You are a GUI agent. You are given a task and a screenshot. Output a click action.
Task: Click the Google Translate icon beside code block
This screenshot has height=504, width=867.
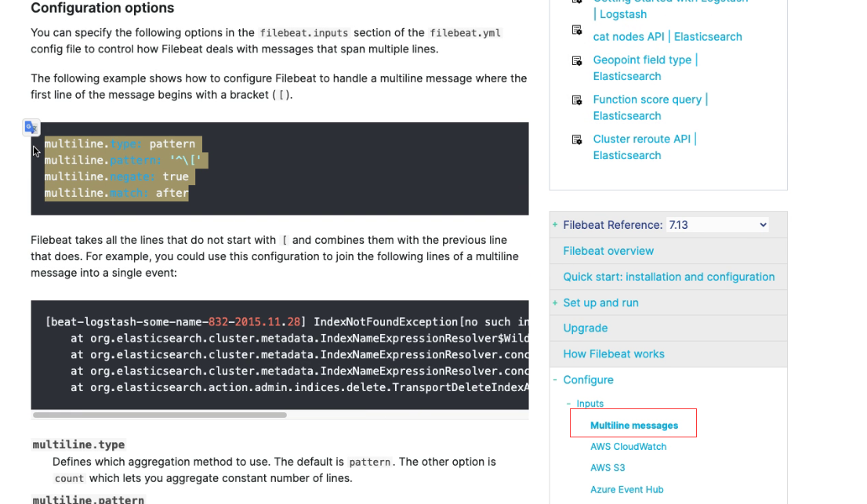point(31,128)
